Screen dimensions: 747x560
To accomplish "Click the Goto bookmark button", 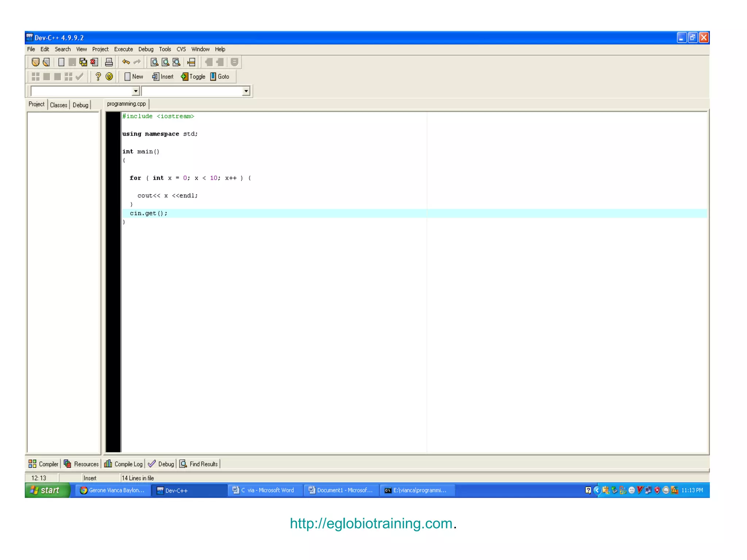I will click(x=220, y=77).
